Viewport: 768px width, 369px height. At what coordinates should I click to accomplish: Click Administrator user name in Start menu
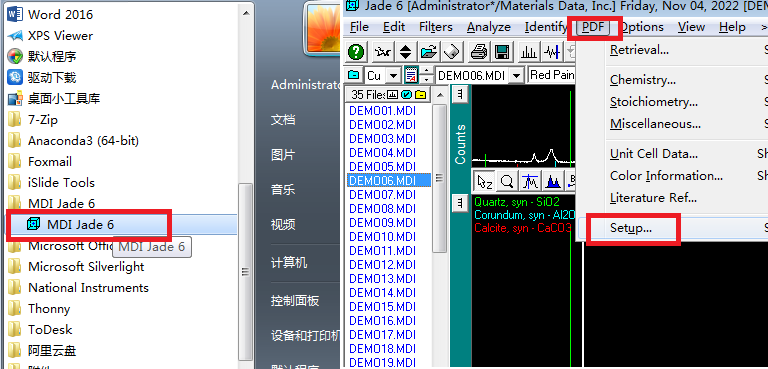click(306, 85)
